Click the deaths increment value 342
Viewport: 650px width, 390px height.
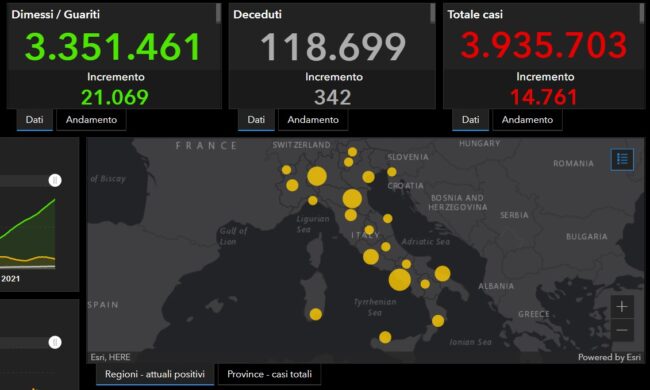333,97
